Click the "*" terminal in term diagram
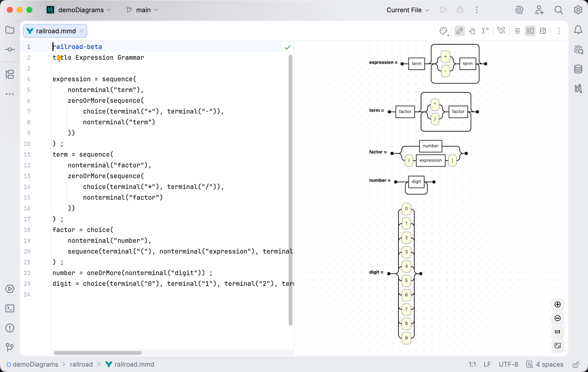 pyautogui.click(x=436, y=105)
